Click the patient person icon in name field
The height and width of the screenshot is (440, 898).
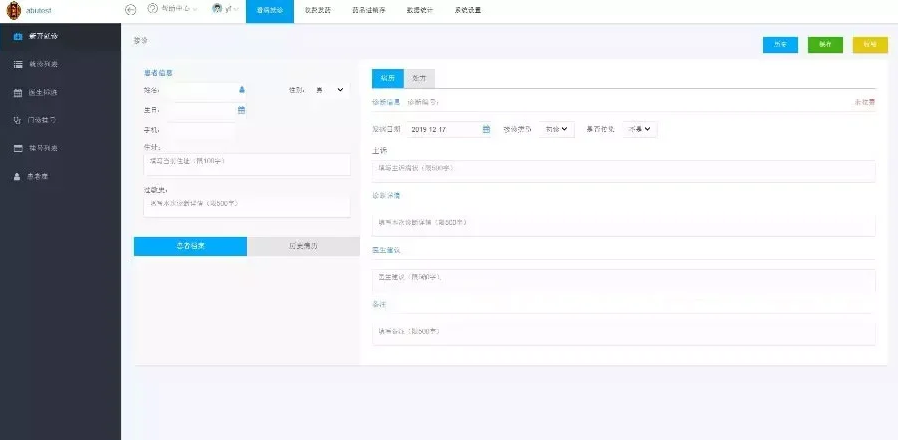click(x=242, y=89)
